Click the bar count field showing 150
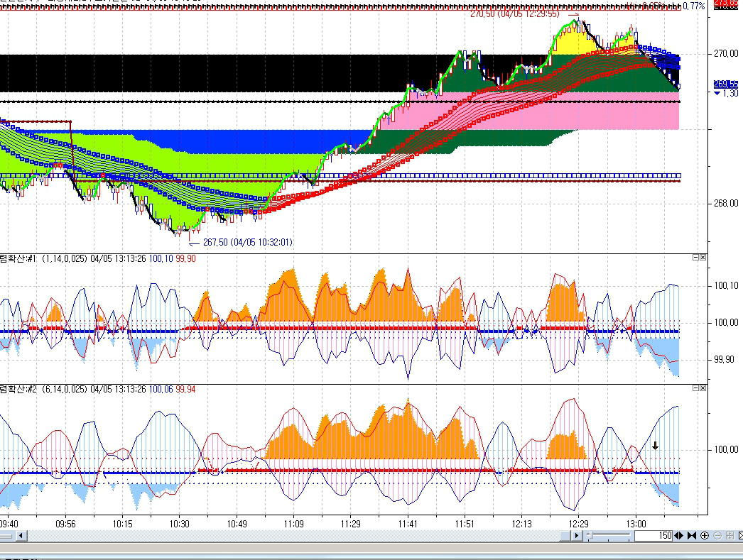This screenshot has height=560, width=743. (653, 536)
